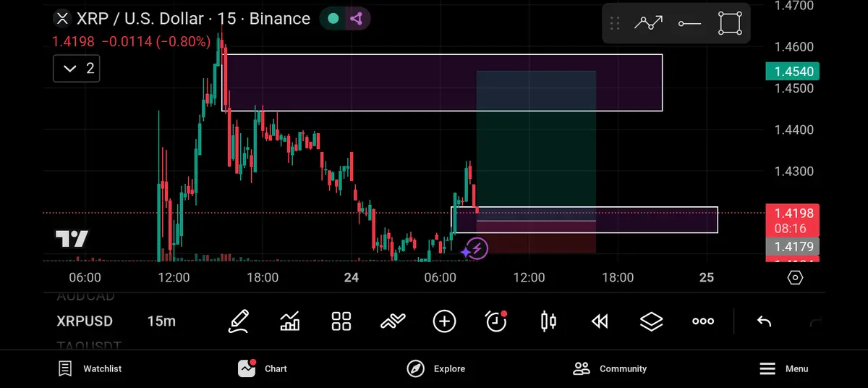Image resolution: width=868 pixels, height=388 pixels.
Task: Open the object tree layers icon
Action: pos(652,321)
